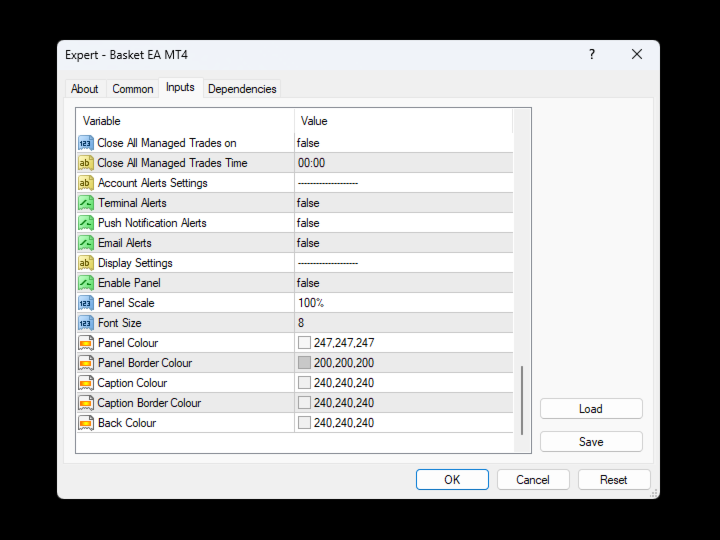Select the Back Colour row label

click(127, 423)
